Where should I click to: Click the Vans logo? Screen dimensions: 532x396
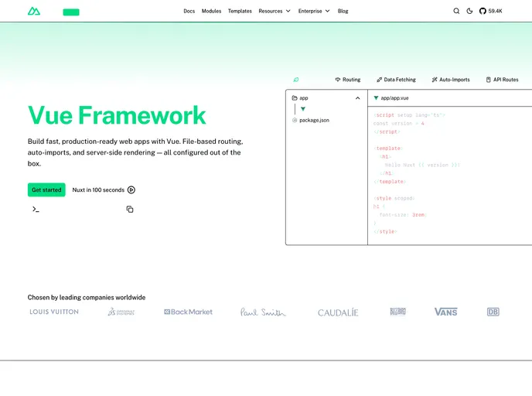pos(446,312)
